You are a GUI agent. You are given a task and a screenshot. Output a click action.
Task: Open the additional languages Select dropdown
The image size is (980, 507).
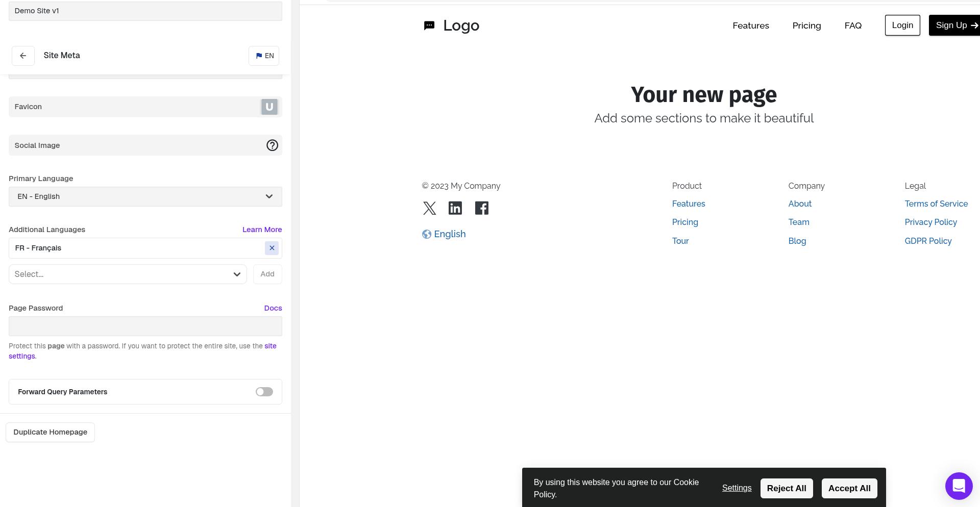(127, 274)
